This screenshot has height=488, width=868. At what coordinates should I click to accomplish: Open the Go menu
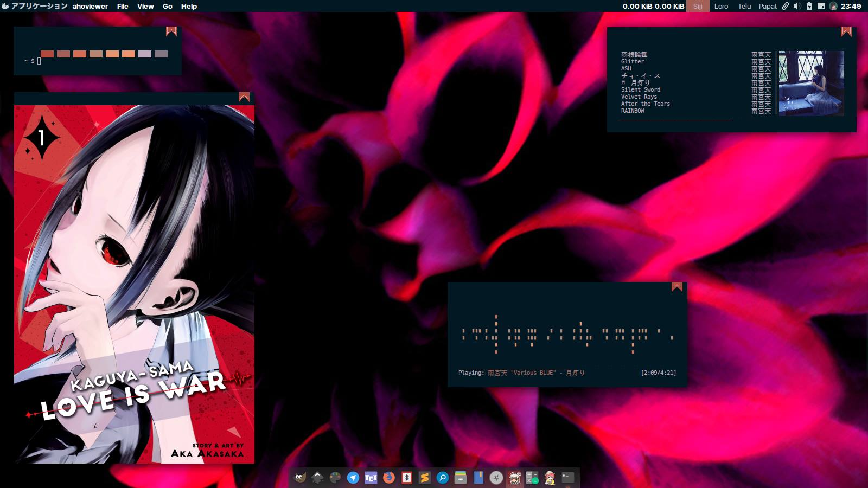pos(168,6)
